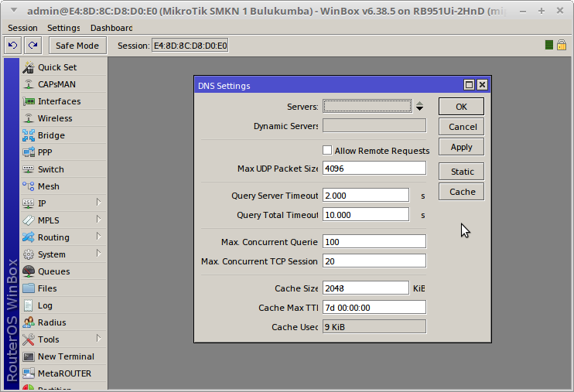
Task: Open the Bridge menu icon
Action: coord(28,135)
